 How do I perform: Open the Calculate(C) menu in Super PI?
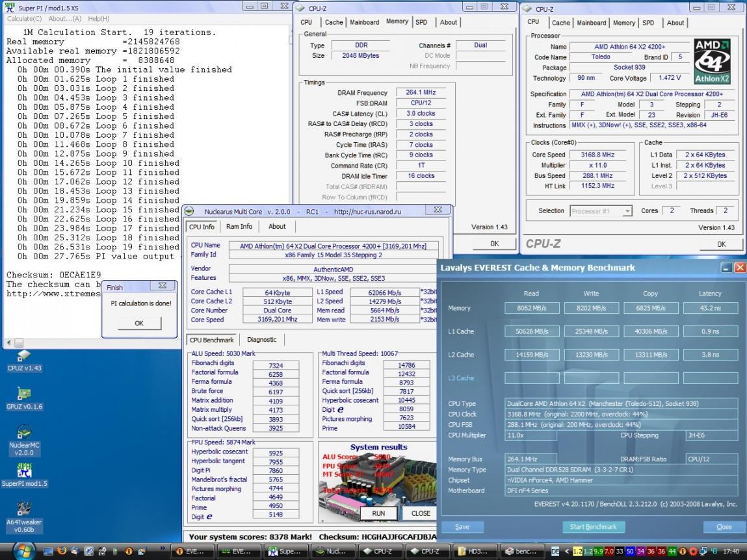pos(24,19)
